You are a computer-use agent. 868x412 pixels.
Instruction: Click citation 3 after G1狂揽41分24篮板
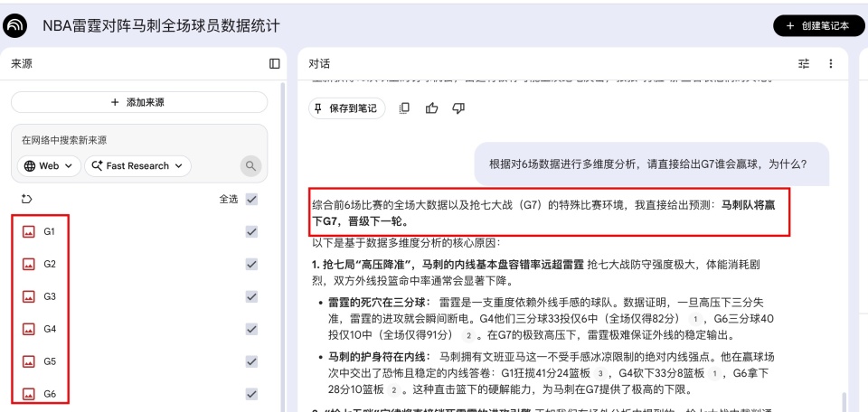tap(600, 374)
